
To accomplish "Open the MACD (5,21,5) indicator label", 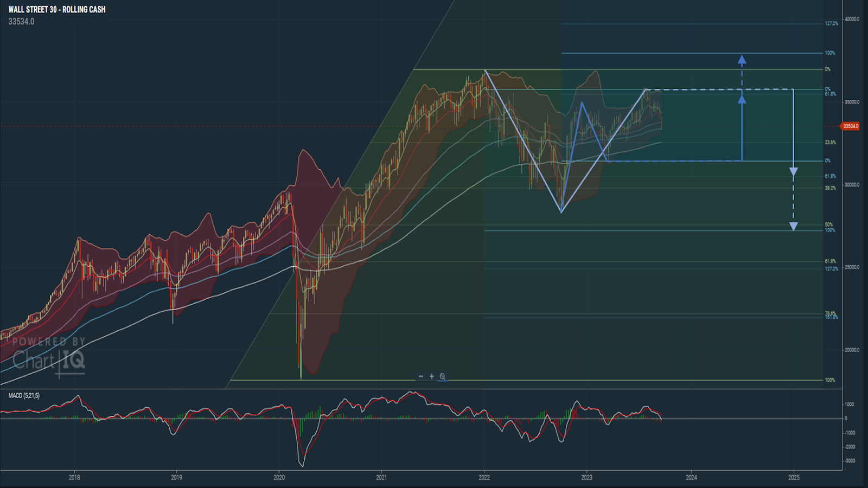I will [x=24, y=396].
